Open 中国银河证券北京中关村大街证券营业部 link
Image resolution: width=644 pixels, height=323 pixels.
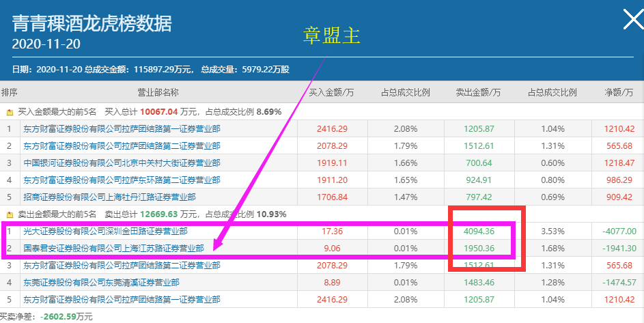(122, 163)
